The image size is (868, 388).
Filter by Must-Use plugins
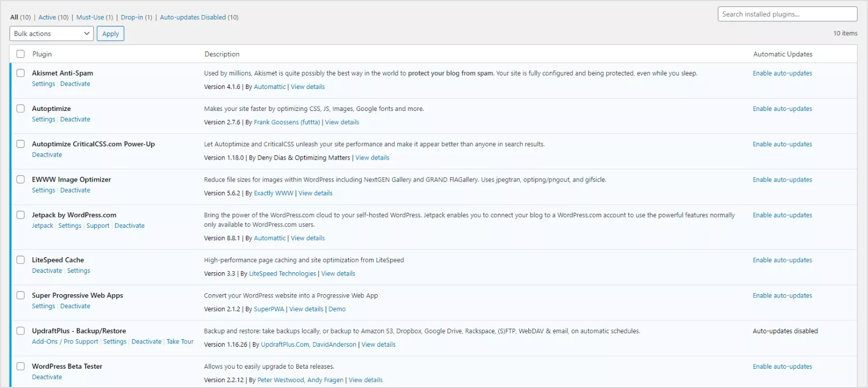[90, 17]
